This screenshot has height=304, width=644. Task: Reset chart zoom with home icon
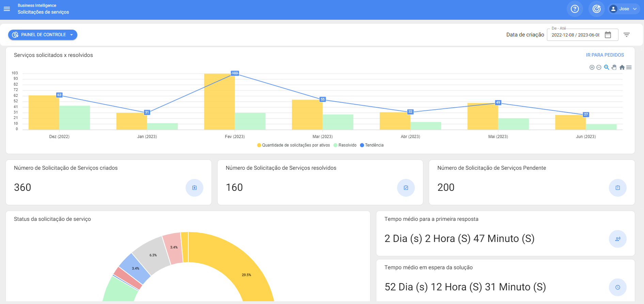pyautogui.click(x=622, y=67)
